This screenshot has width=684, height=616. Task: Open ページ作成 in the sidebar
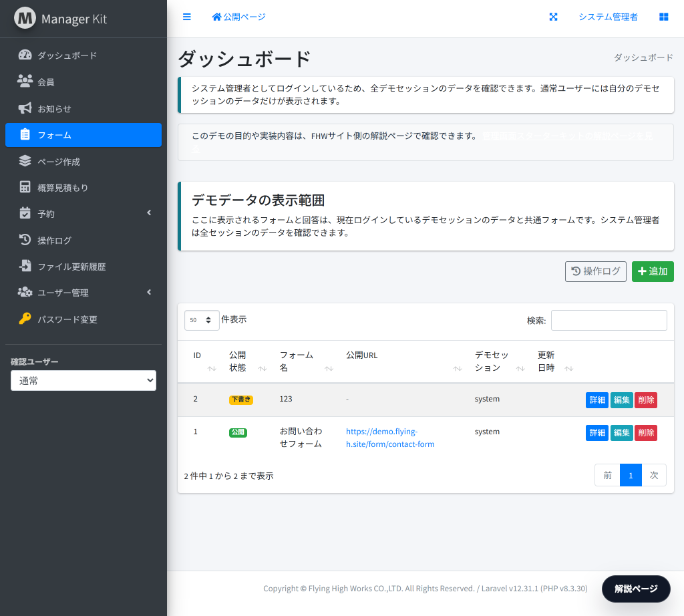(83, 162)
